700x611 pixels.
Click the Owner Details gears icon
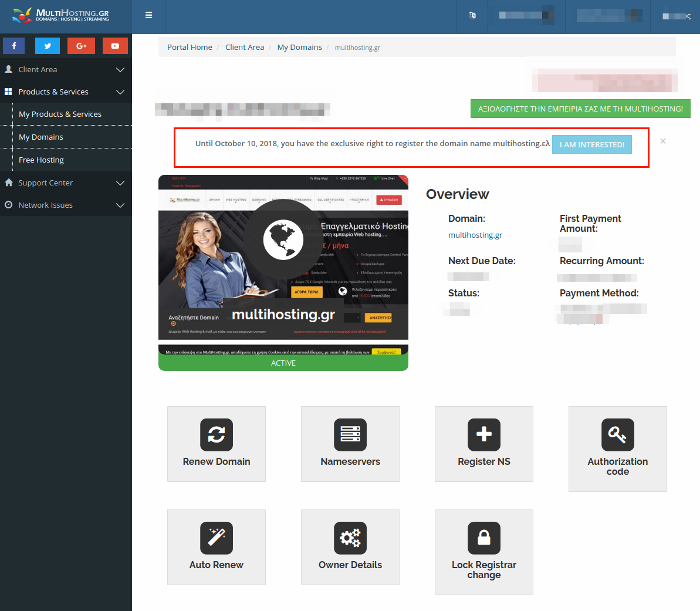pyautogui.click(x=350, y=538)
